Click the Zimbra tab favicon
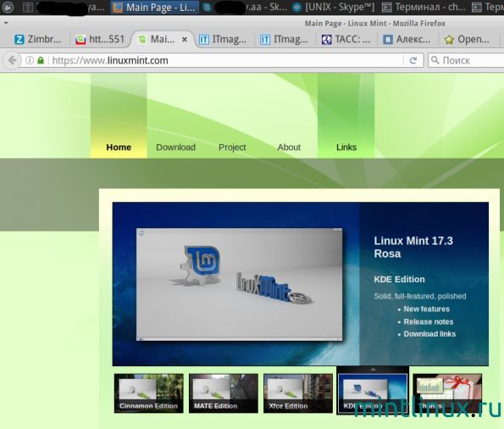The height and width of the screenshot is (429, 504). (19, 40)
